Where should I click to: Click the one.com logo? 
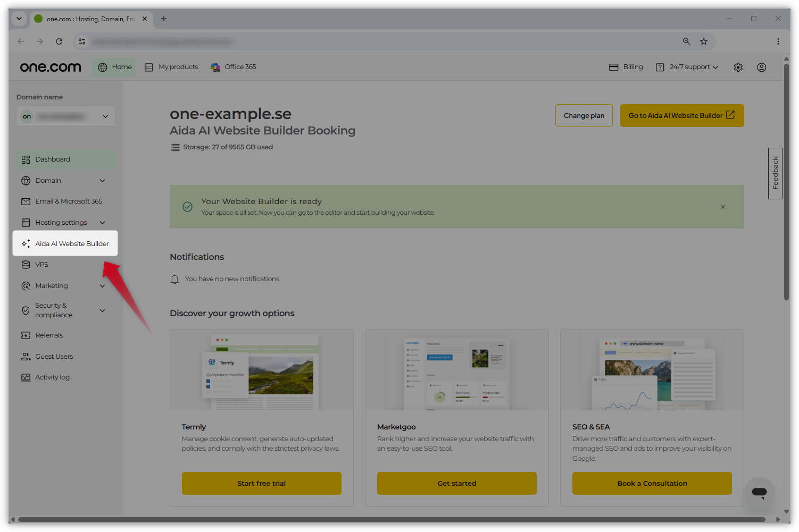[x=51, y=67]
